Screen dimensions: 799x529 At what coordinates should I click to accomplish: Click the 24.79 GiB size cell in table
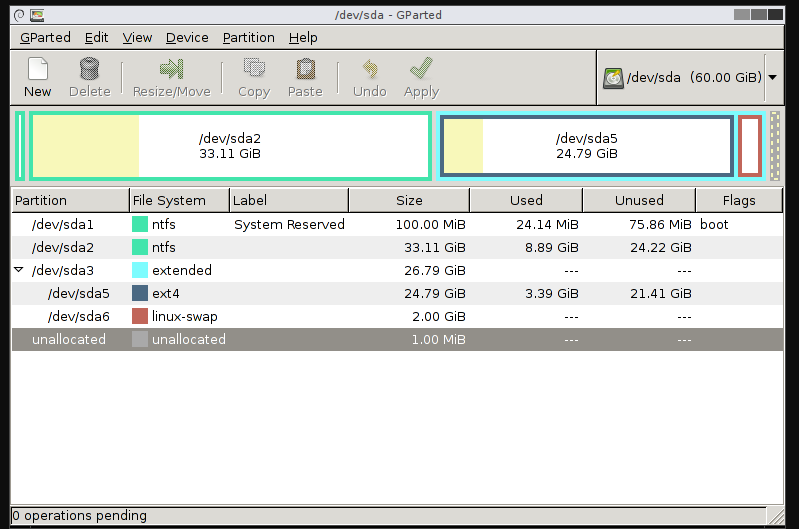435,293
